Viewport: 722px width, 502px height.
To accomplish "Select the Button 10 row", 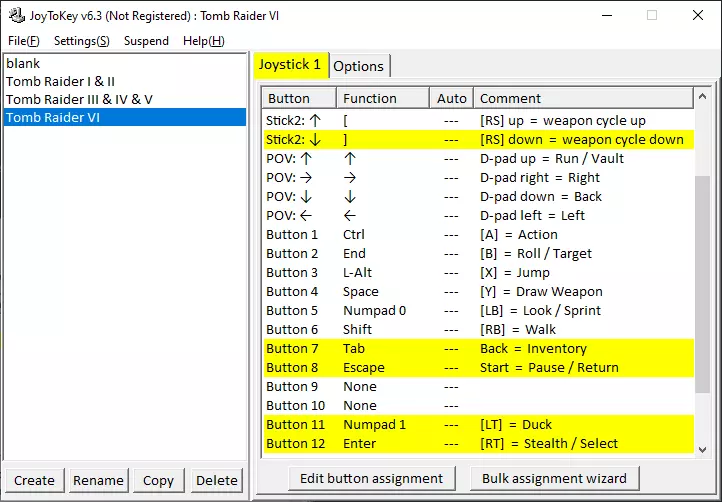I will [x=478, y=406].
